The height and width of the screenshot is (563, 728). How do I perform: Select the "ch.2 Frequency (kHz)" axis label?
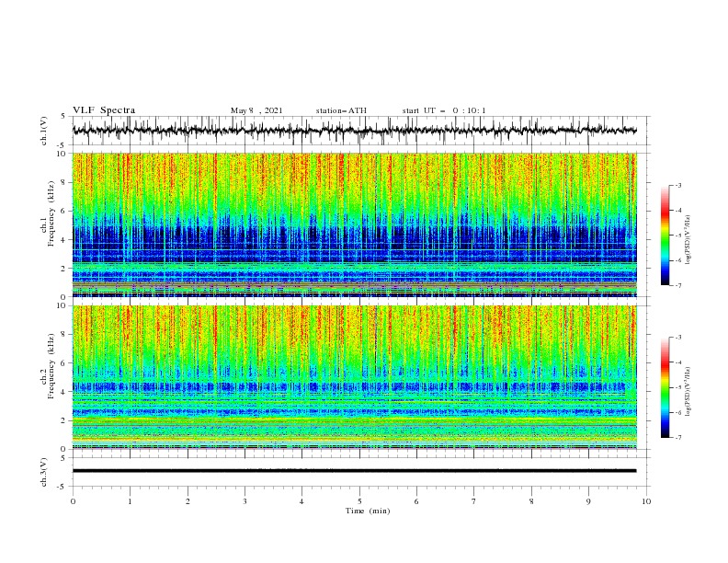coord(48,365)
